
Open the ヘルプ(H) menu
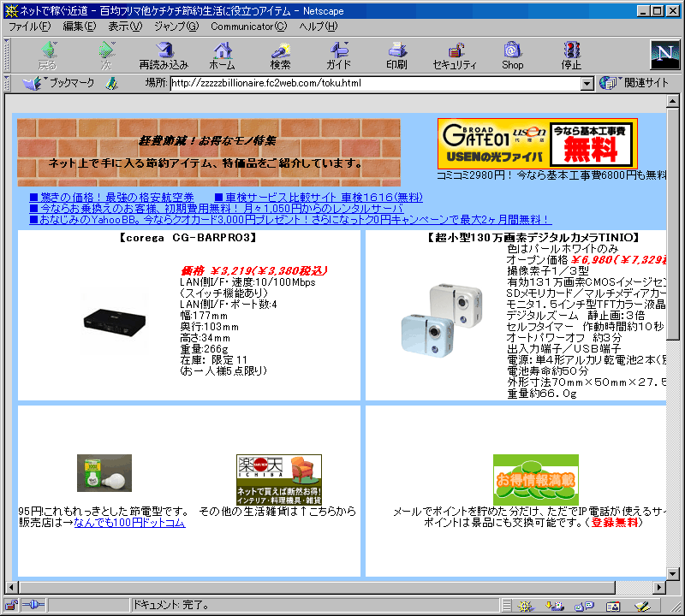pos(319,27)
